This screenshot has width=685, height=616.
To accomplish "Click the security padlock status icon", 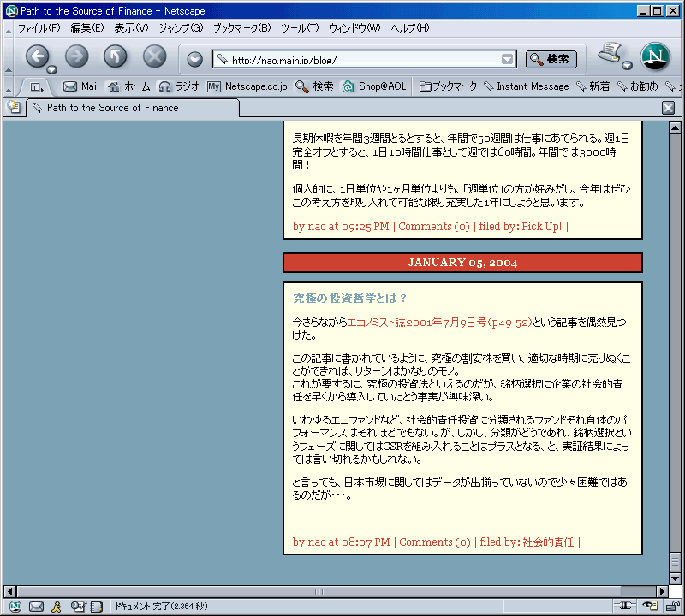I will [672, 606].
